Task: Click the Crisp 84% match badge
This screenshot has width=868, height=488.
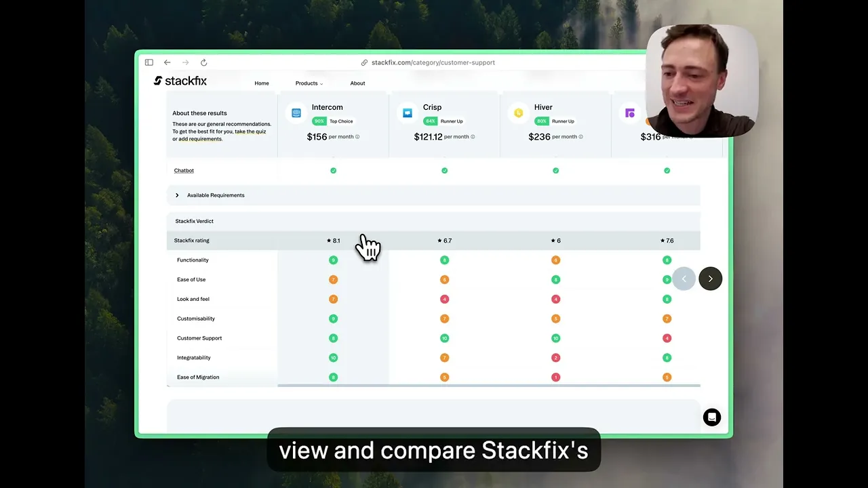Action: click(x=430, y=121)
